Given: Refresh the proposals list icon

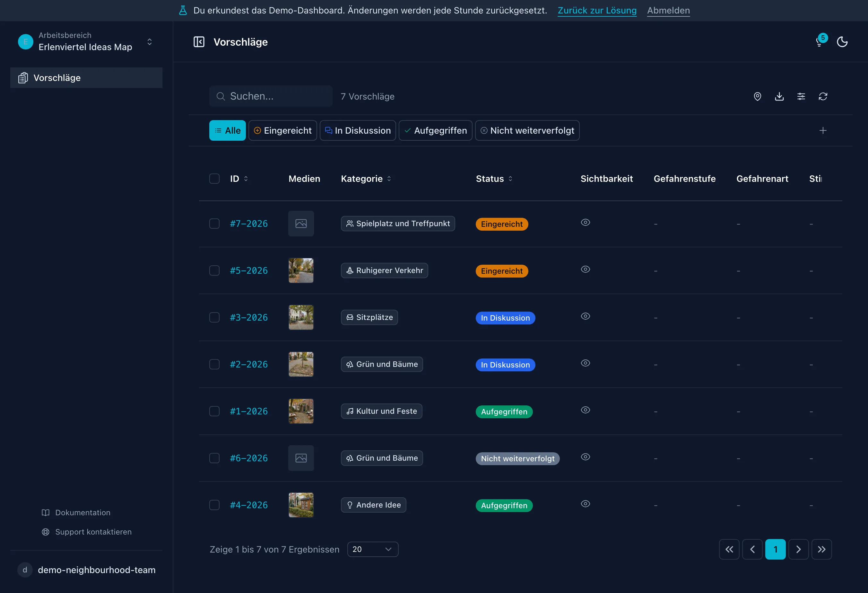Looking at the screenshot, I should pyautogui.click(x=823, y=96).
